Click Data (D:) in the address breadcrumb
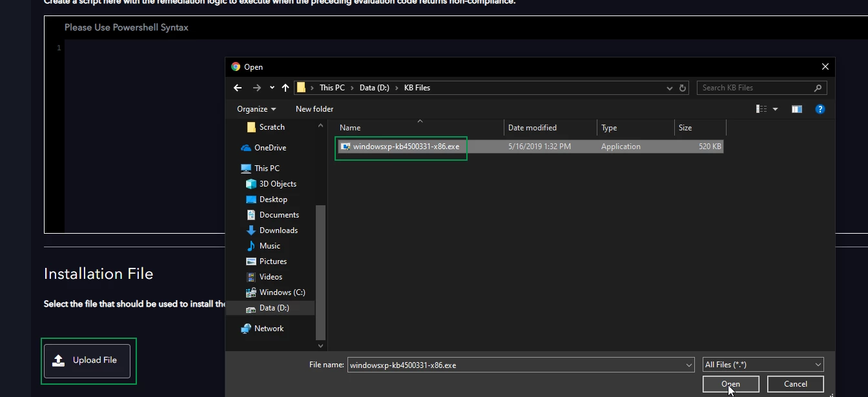The image size is (868, 397). tap(375, 88)
